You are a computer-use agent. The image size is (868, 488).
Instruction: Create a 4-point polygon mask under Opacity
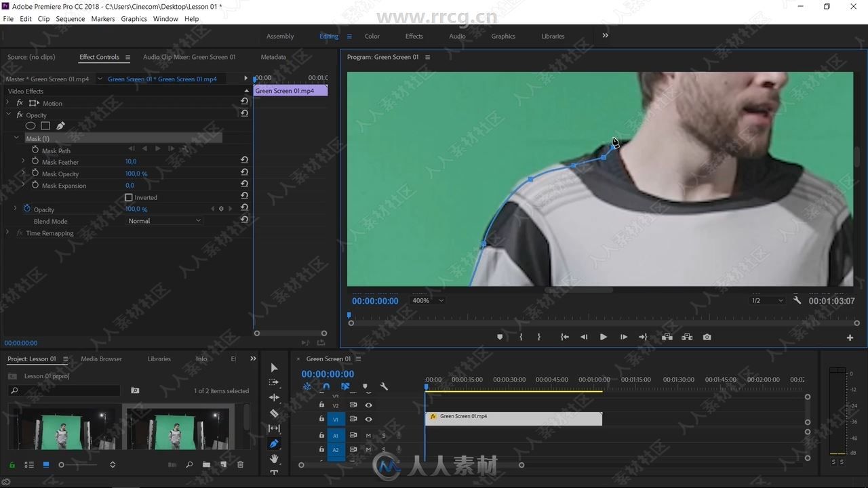pyautogui.click(x=45, y=126)
